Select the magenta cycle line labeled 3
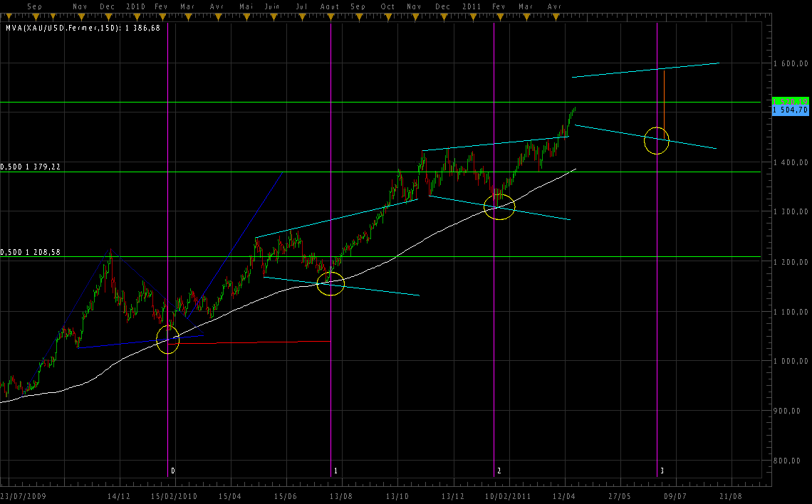This screenshot has height=504, width=812. point(656,285)
